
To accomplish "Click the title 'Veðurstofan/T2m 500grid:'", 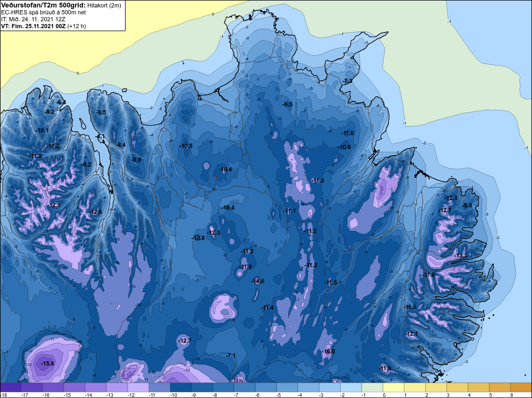I will pos(44,5).
